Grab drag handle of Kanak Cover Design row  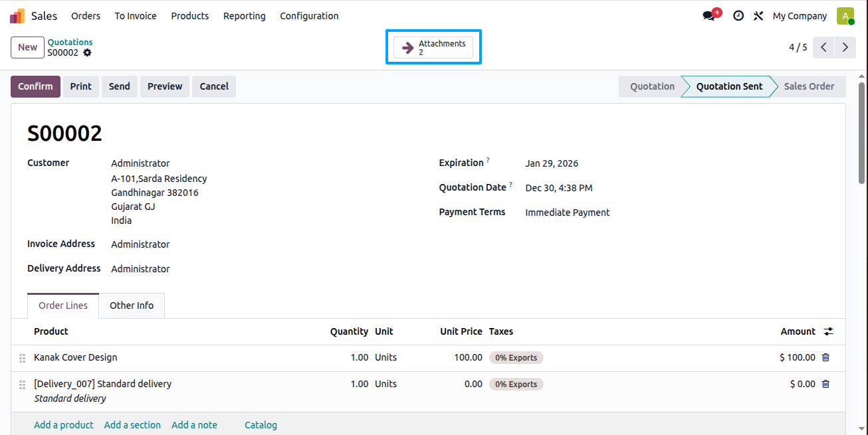pyautogui.click(x=22, y=358)
